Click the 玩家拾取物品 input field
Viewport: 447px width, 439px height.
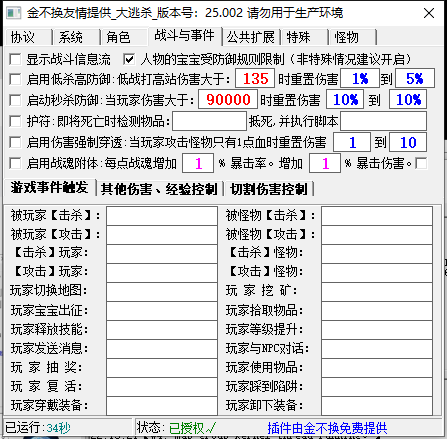pos(377,311)
